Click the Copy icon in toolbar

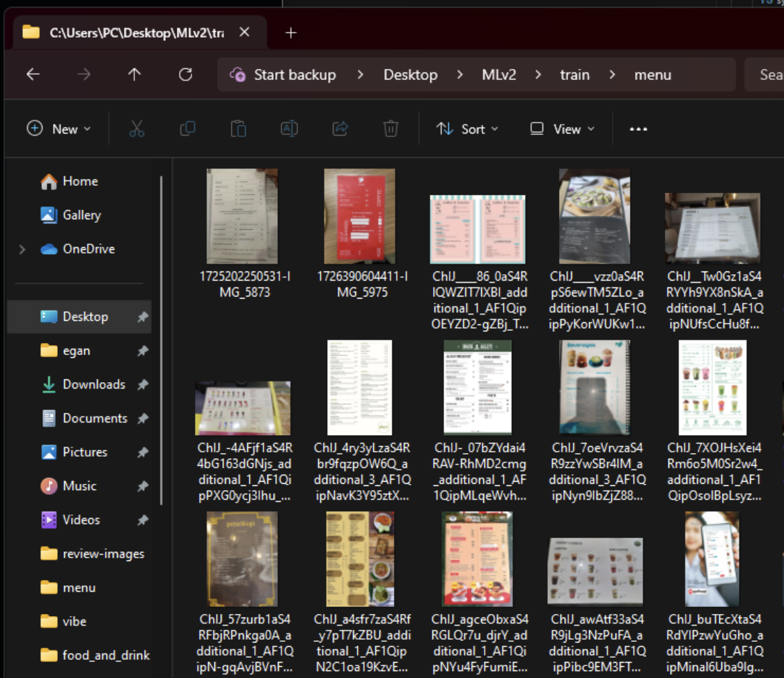click(187, 129)
